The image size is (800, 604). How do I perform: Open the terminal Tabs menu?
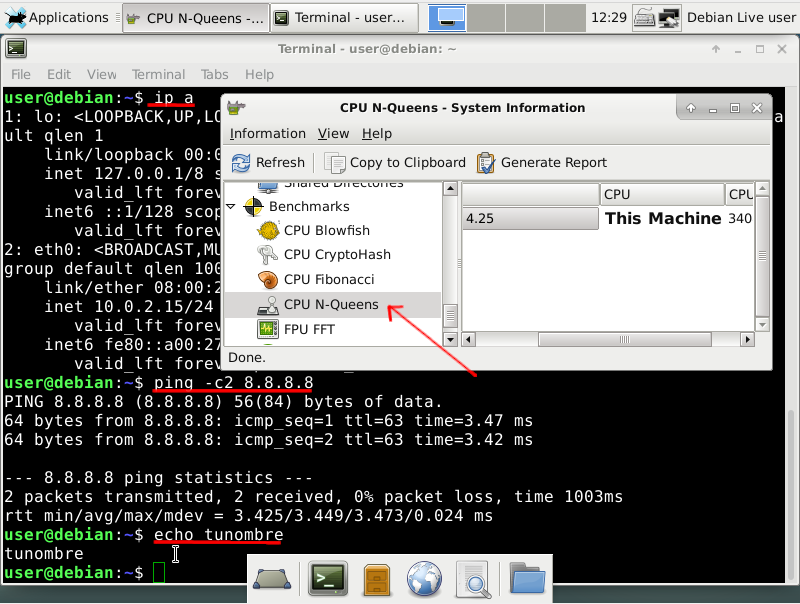(214, 74)
